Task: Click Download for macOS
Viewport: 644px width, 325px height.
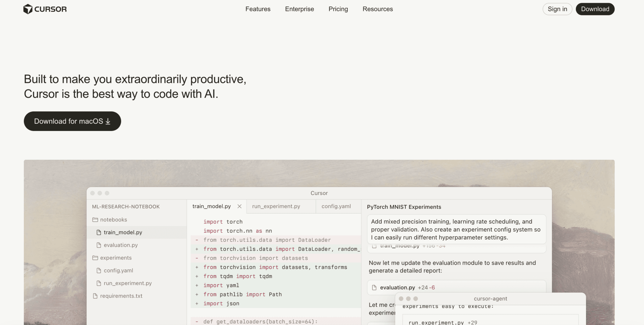Action: coord(72,121)
